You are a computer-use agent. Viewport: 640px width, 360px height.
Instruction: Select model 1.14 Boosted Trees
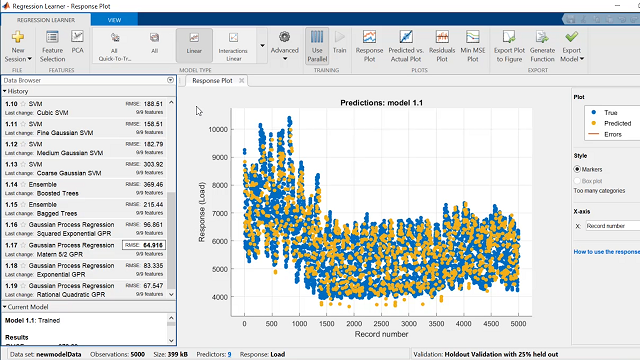click(x=84, y=189)
